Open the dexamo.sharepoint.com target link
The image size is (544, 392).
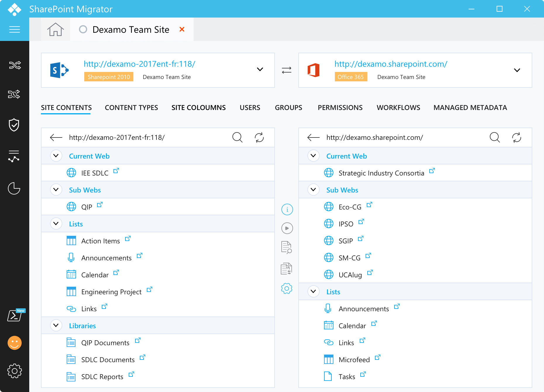point(391,64)
